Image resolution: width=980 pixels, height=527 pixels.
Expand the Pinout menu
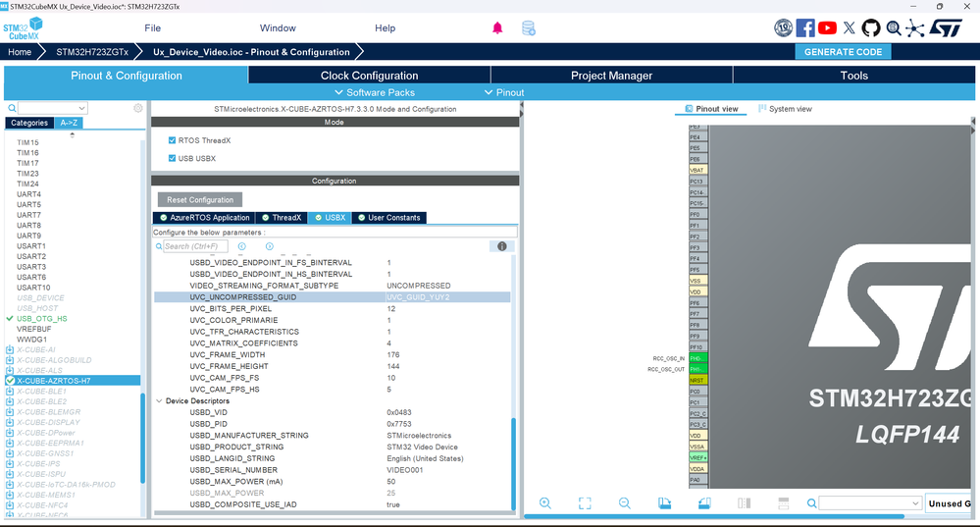click(x=504, y=92)
